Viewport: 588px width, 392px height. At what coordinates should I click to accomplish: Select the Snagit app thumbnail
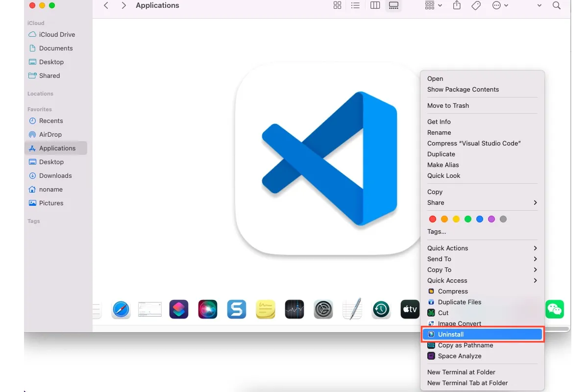coord(237,309)
